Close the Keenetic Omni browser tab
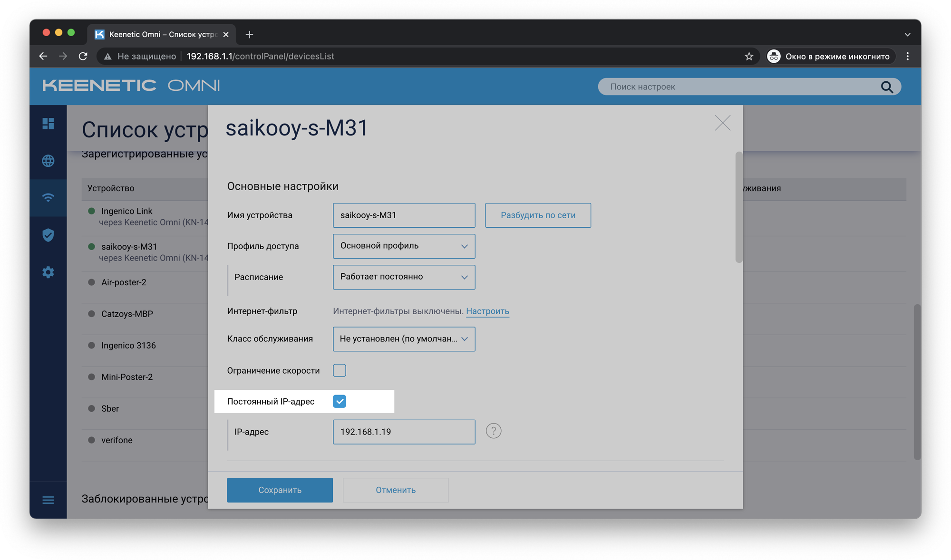 click(226, 34)
